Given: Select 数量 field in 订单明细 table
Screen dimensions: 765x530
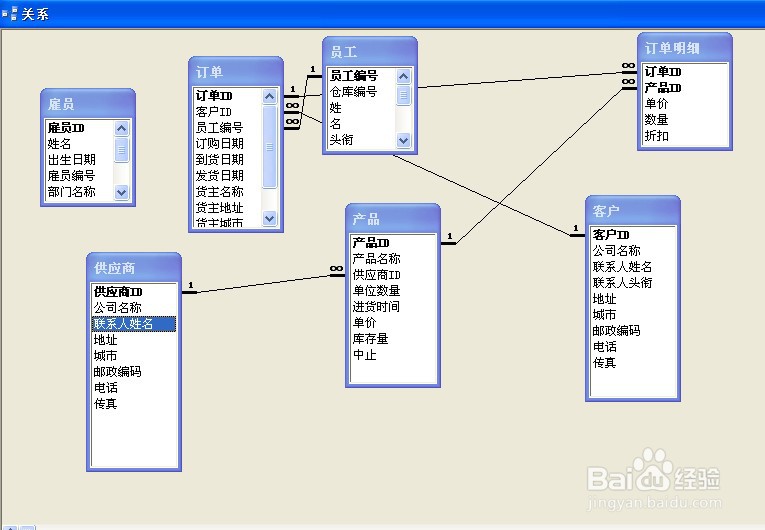Looking at the screenshot, I should 684,120.
